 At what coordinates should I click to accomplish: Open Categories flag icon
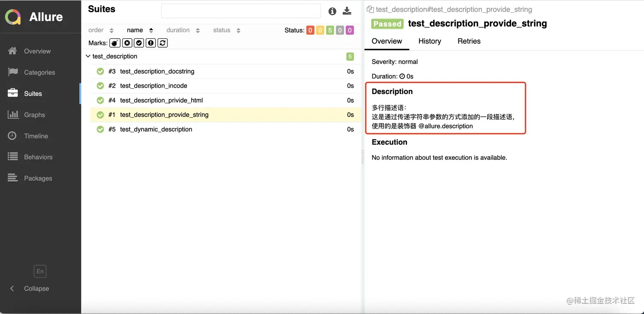[13, 72]
